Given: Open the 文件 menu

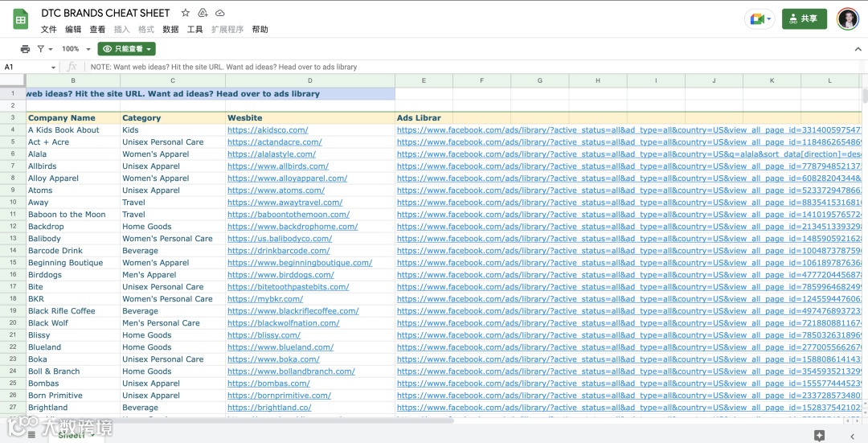Looking at the screenshot, I should [x=49, y=30].
